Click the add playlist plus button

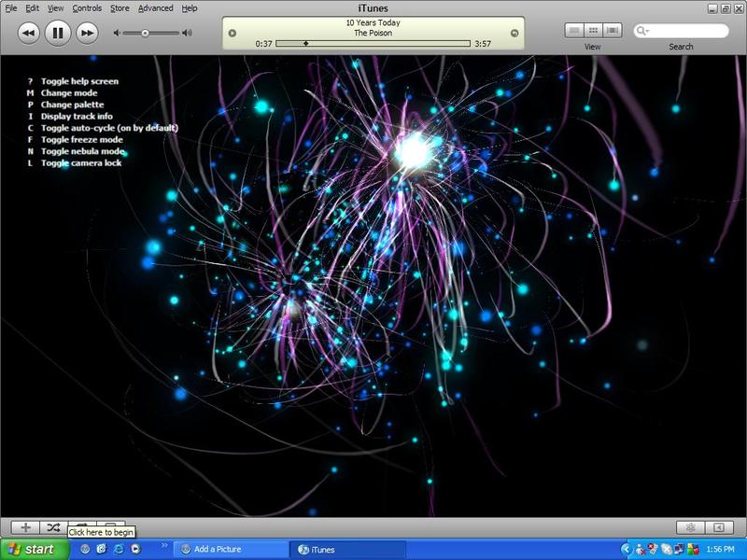26,527
